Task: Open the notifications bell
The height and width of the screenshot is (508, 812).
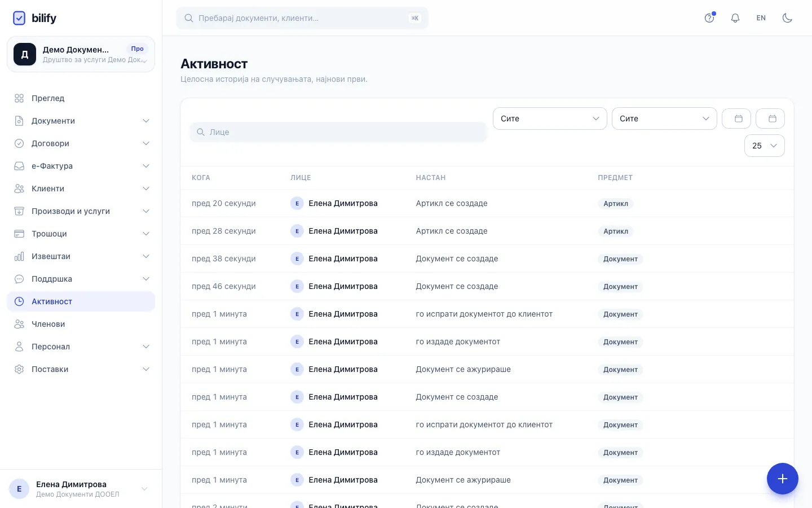Action: click(735, 18)
